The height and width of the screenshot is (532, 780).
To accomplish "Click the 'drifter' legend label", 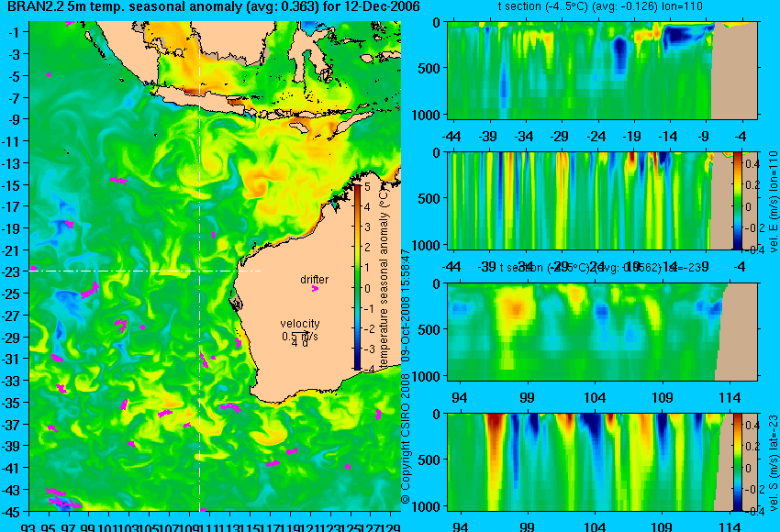I will 315,280.
